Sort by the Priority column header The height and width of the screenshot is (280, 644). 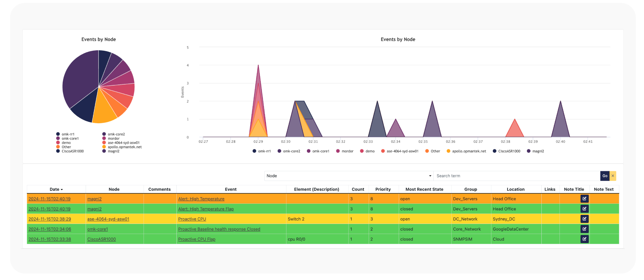pyautogui.click(x=383, y=189)
